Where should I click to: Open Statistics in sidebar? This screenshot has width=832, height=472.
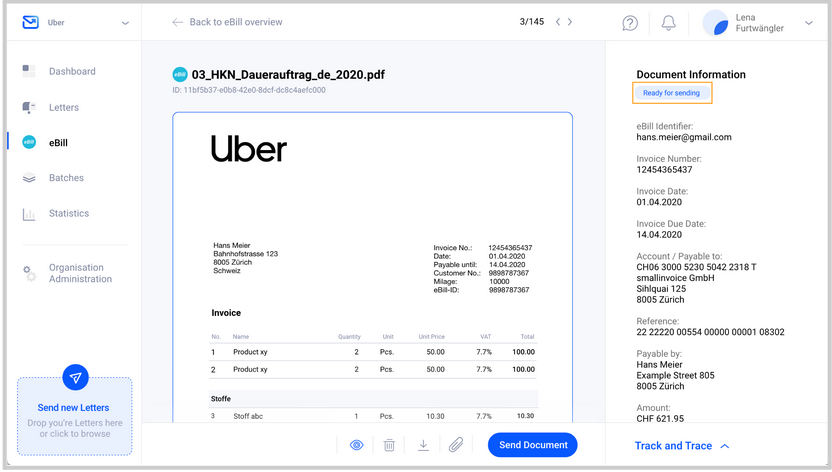click(x=69, y=213)
